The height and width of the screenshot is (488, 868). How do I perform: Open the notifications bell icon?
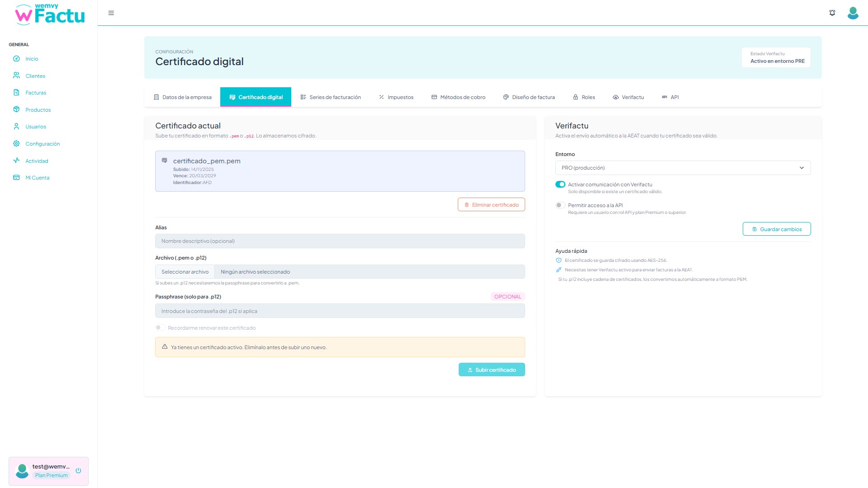pos(832,13)
